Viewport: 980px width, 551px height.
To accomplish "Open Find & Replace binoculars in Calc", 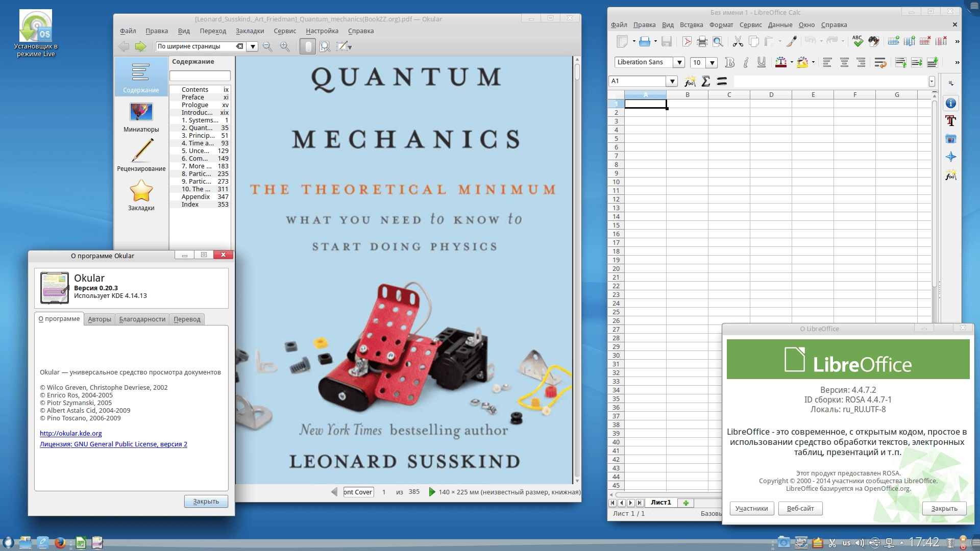I will click(x=874, y=41).
